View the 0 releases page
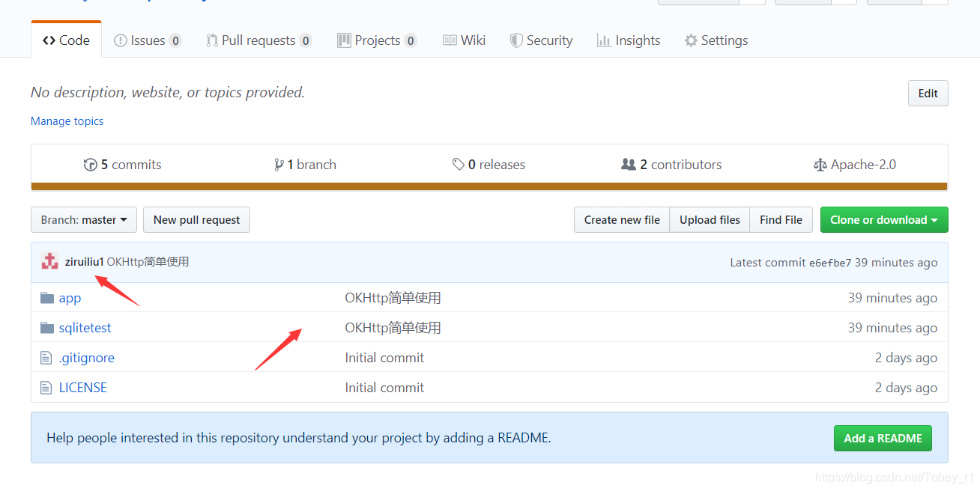 pyautogui.click(x=489, y=165)
